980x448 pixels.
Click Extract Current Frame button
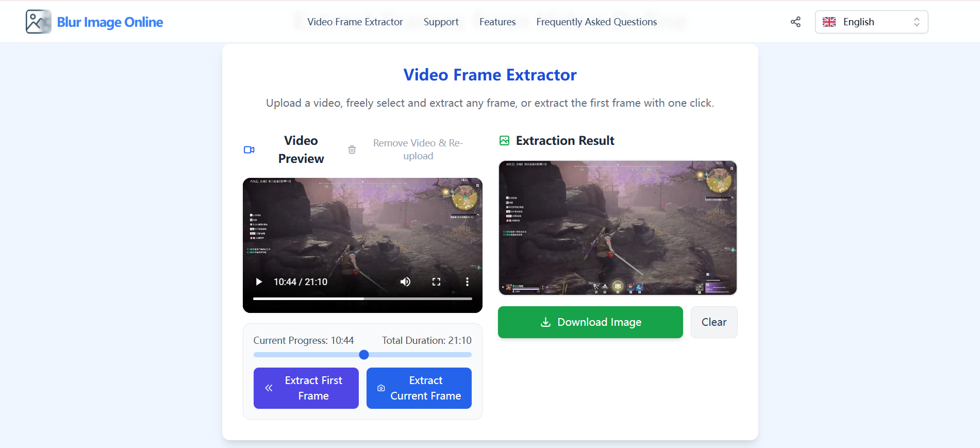click(419, 388)
